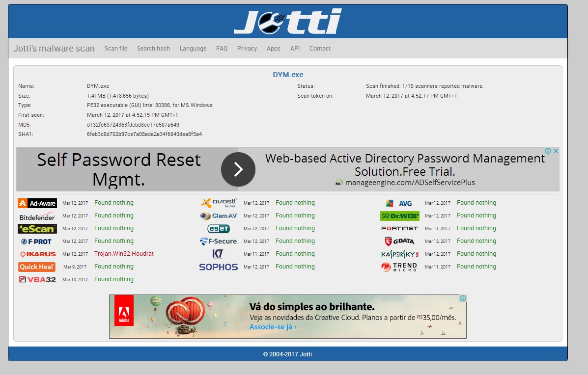Click the First seen date value
Image resolution: width=588 pixels, height=375 pixels.
click(132, 115)
